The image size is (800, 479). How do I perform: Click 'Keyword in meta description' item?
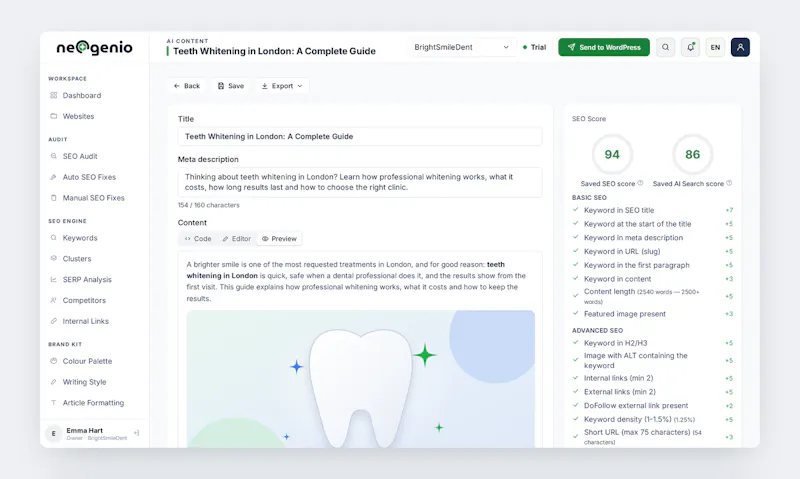pyautogui.click(x=653, y=238)
